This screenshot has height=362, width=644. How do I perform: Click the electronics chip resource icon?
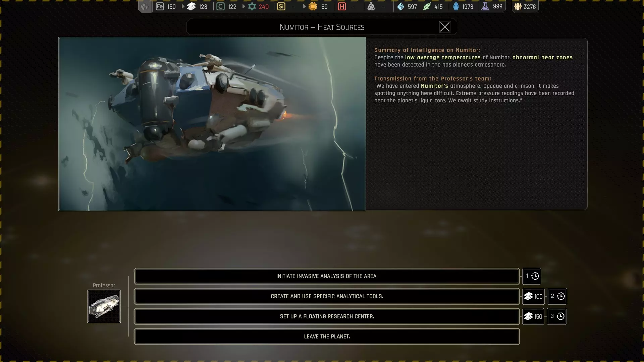(313, 6)
